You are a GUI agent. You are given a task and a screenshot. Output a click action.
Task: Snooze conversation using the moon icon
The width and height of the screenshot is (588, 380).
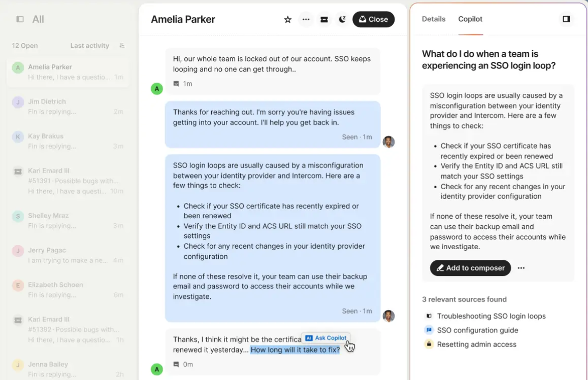[x=342, y=19]
